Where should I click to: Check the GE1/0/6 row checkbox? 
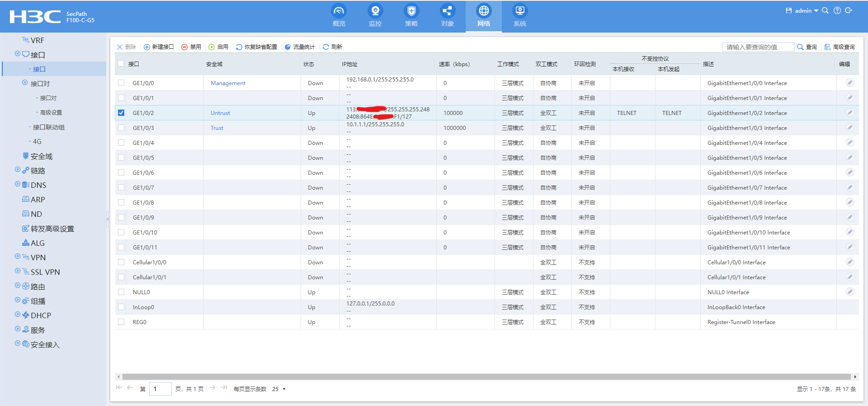pos(121,172)
